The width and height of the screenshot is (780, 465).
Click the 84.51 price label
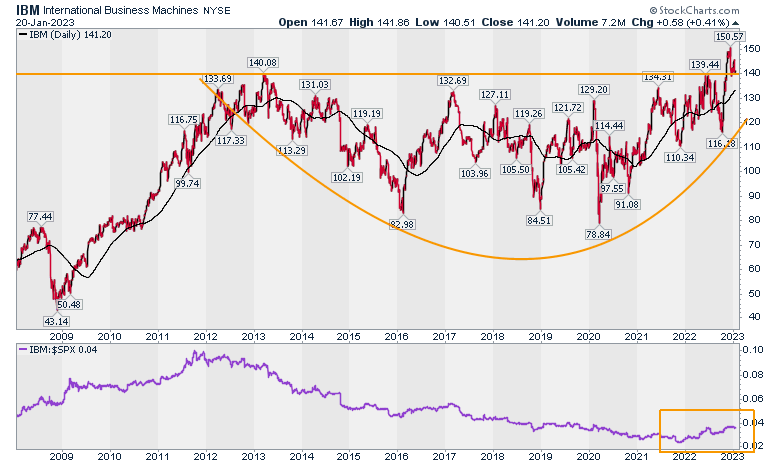(539, 220)
